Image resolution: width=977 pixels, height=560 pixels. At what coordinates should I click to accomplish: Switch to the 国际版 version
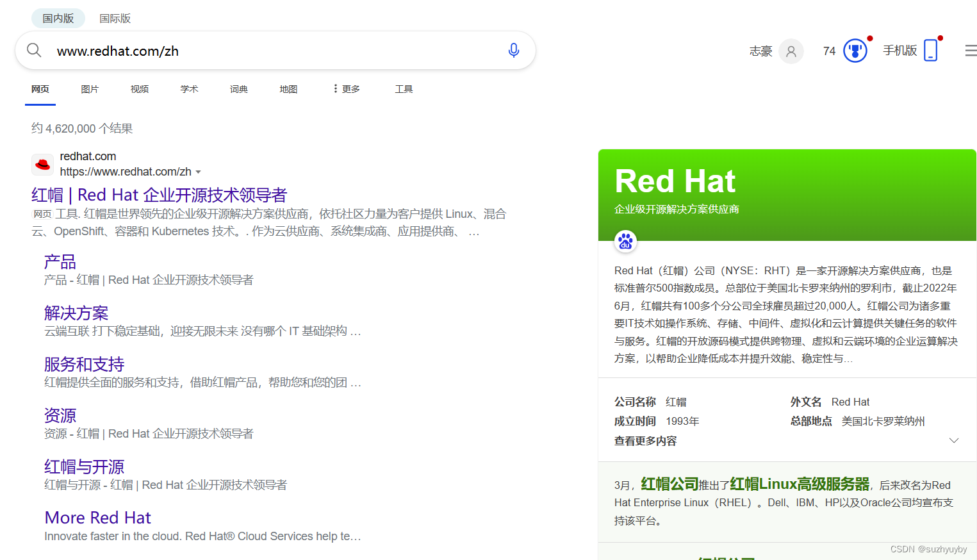point(115,18)
